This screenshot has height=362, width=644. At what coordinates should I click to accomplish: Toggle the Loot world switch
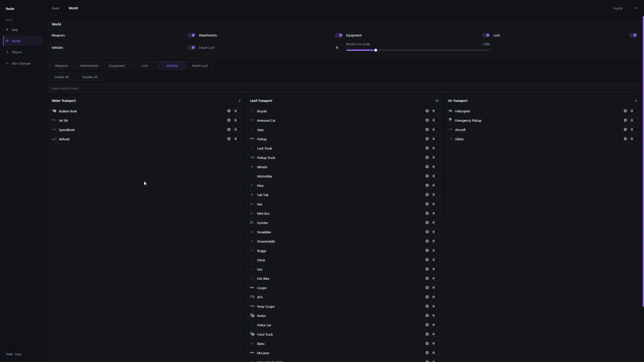point(633,35)
